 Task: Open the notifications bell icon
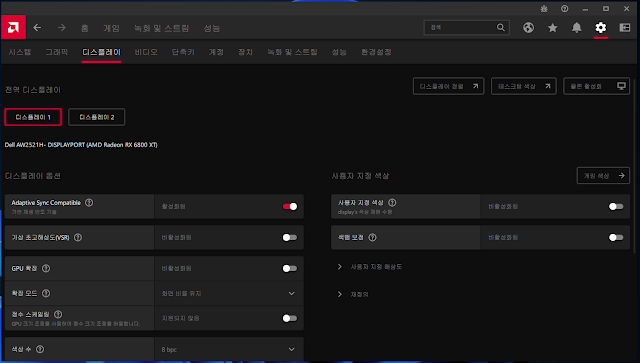coord(576,27)
